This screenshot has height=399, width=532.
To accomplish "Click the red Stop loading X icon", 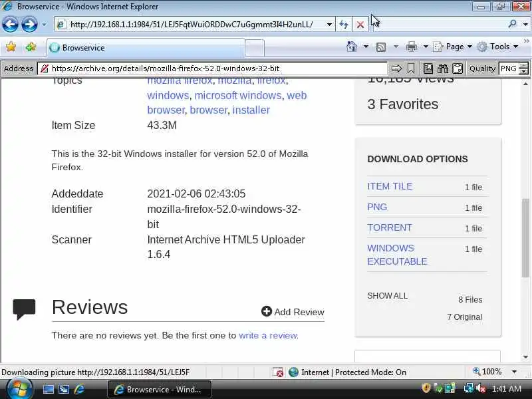I will click(x=360, y=25).
